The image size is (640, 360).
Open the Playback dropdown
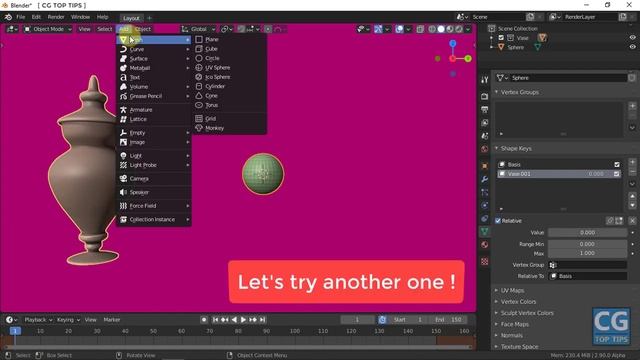(38, 320)
